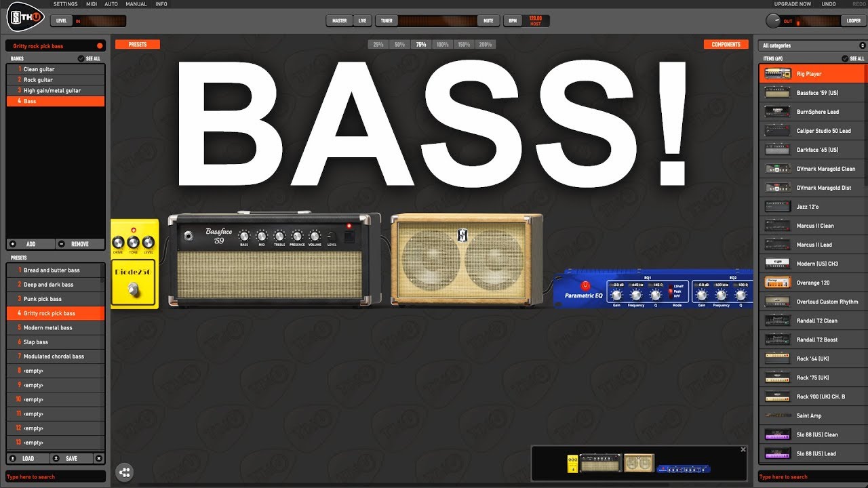Image resolution: width=868 pixels, height=488 pixels.
Task: Pick the Rock 900 (UK) CH. B icon
Action: coord(776,396)
